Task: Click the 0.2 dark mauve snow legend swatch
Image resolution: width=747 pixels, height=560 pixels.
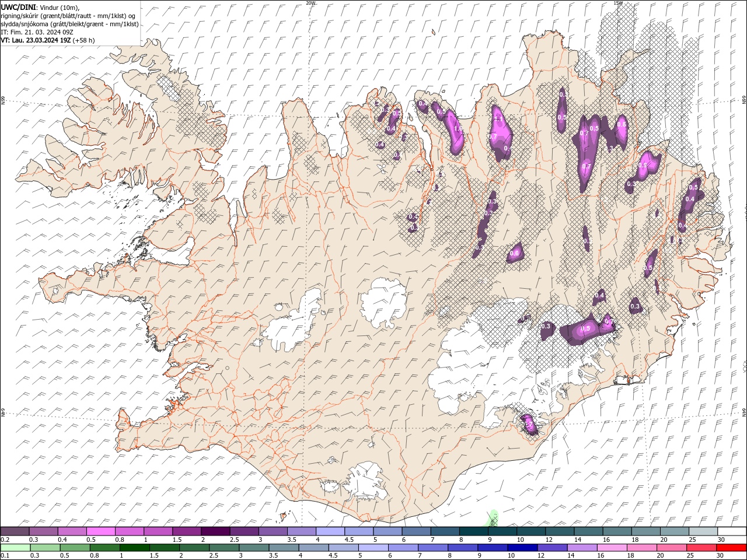Action: (x=15, y=531)
